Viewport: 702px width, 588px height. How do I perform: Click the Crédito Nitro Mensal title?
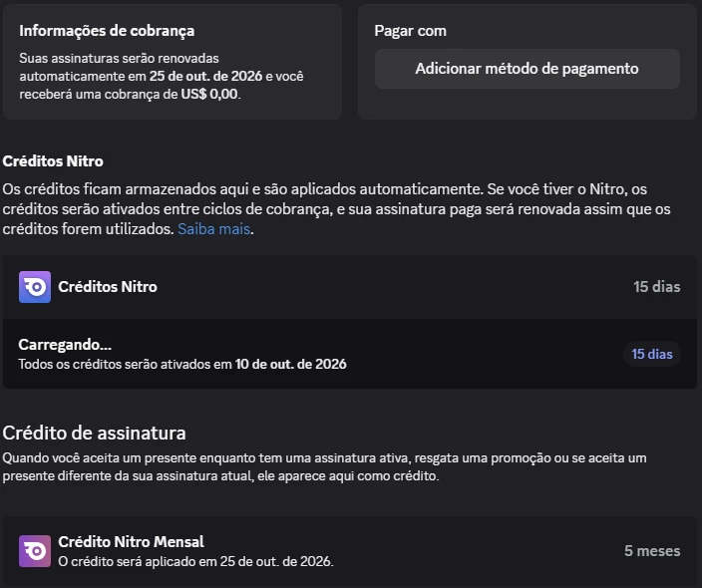pyautogui.click(x=132, y=541)
